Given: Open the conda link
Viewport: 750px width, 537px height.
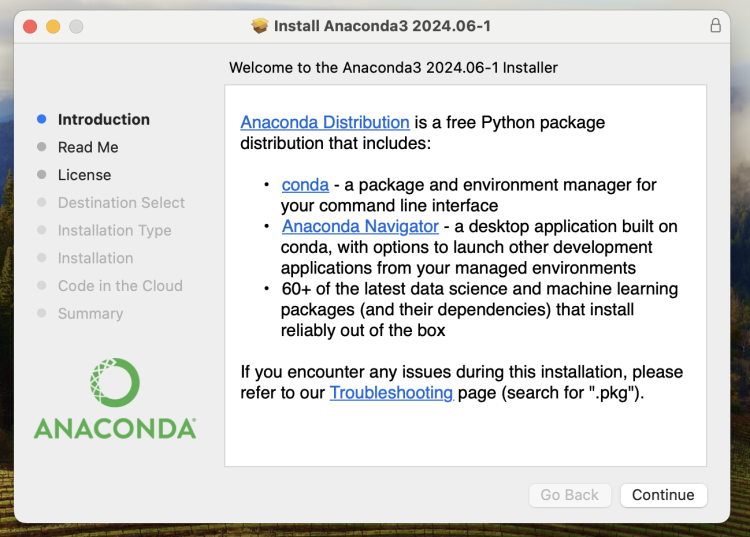Looking at the screenshot, I should pyautogui.click(x=305, y=185).
